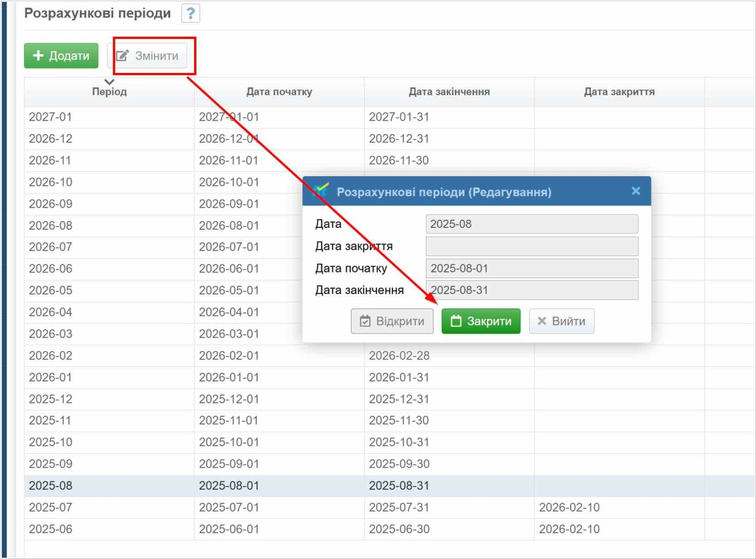This screenshot has width=756, height=559.
Task: Click the dialog logo checkmark icon
Action: 321,191
